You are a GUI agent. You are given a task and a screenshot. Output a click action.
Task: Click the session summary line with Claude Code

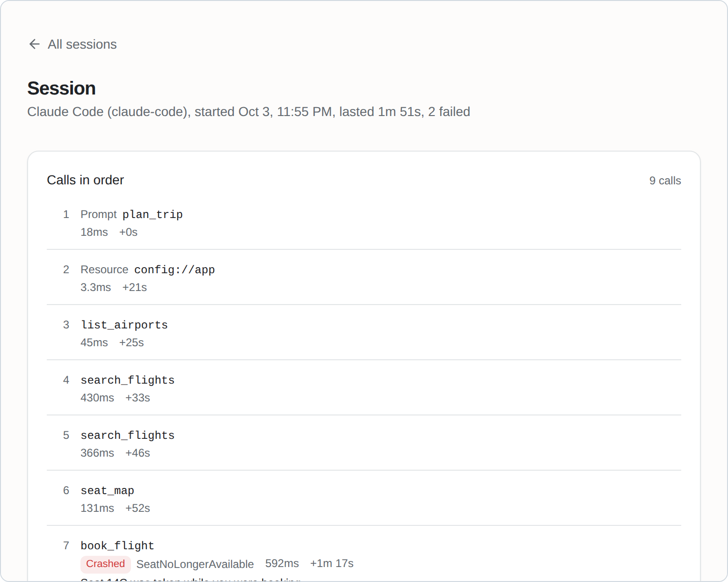(248, 112)
